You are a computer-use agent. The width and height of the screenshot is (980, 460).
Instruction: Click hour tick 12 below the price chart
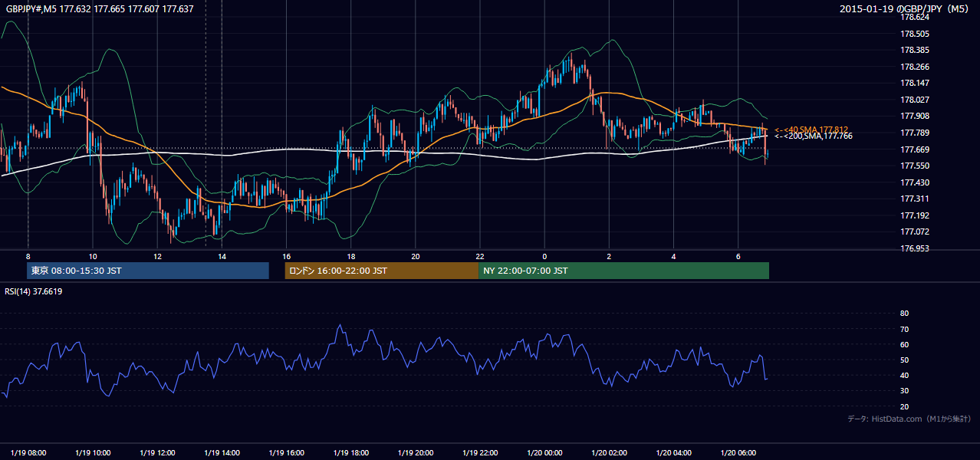tap(156, 256)
